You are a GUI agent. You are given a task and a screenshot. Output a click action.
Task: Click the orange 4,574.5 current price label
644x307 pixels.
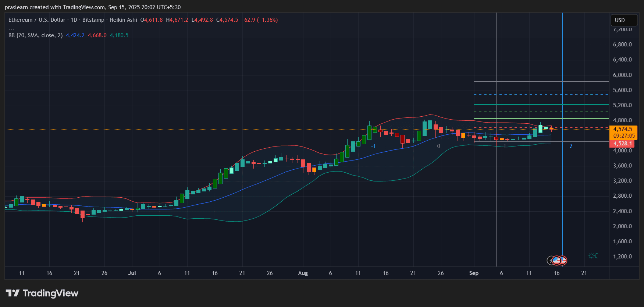[x=623, y=129]
